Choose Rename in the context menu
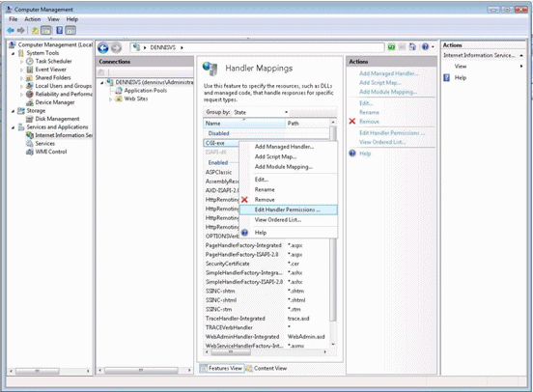The image size is (533, 392). (x=289, y=189)
